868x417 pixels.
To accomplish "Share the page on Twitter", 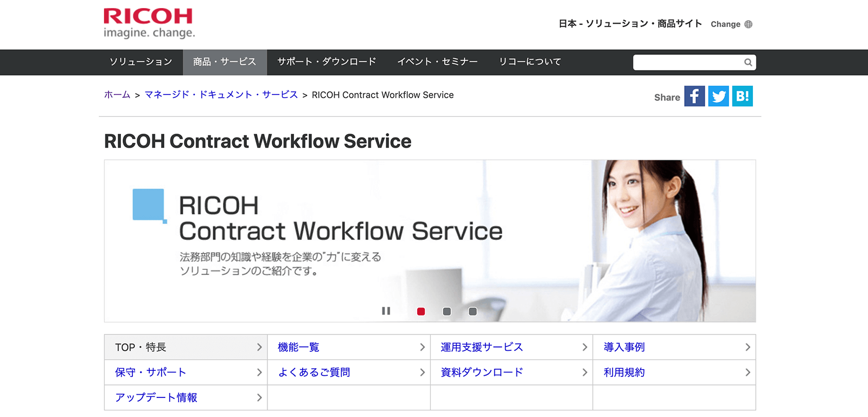I will coord(718,96).
